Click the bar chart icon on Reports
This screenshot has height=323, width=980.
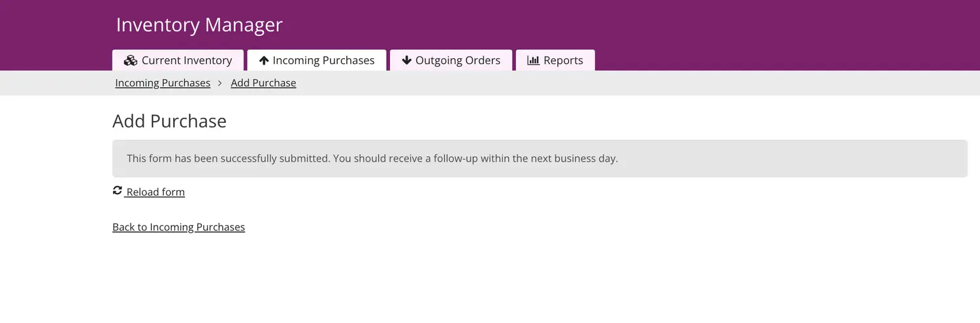(533, 61)
